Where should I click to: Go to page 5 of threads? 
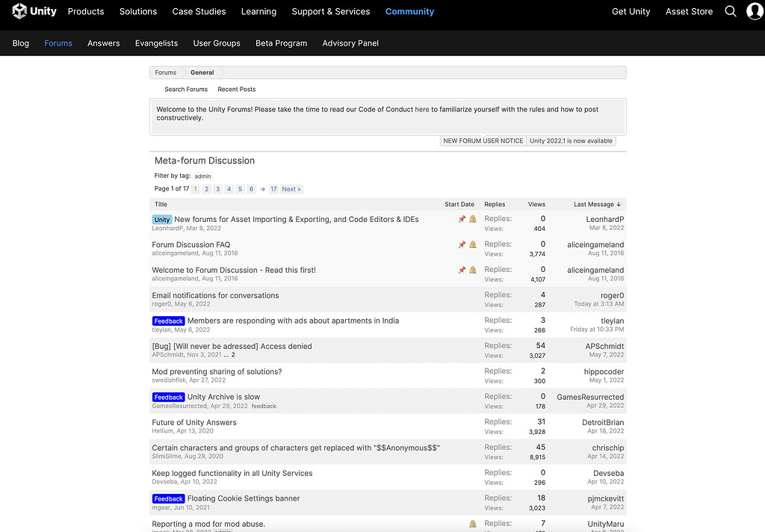click(240, 189)
